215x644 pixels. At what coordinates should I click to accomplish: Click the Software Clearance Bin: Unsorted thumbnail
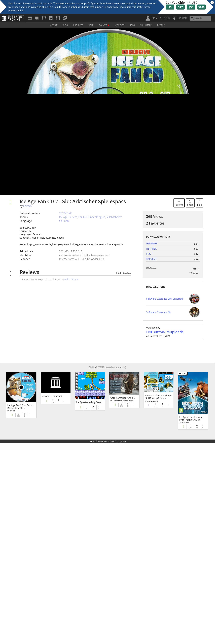coord(194,298)
